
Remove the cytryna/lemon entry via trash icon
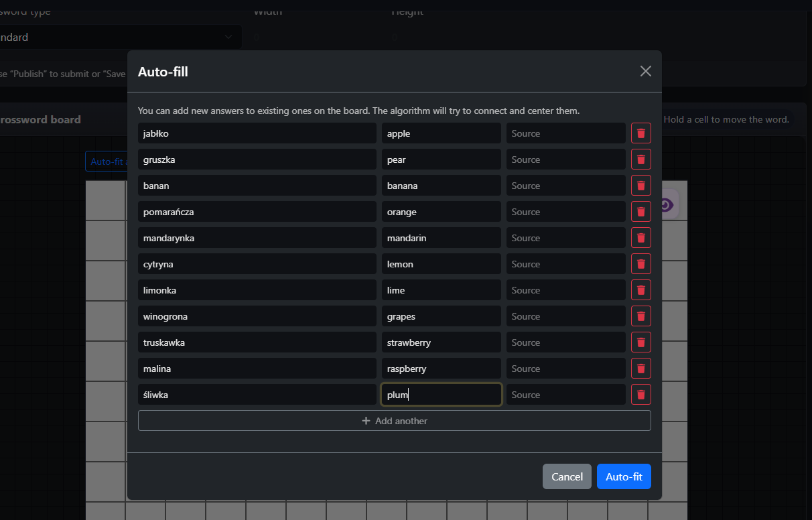640,263
